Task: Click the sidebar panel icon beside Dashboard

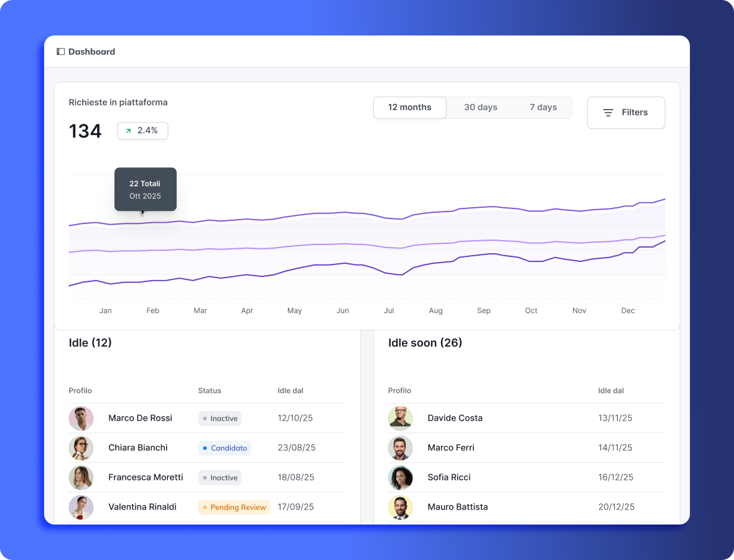Action: point(60,52)
